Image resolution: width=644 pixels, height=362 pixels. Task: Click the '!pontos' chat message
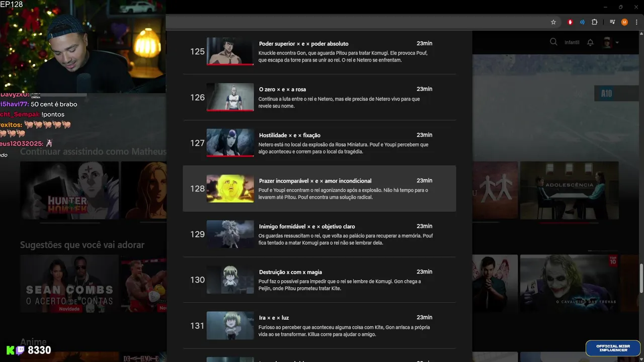[x=53, y=114]
